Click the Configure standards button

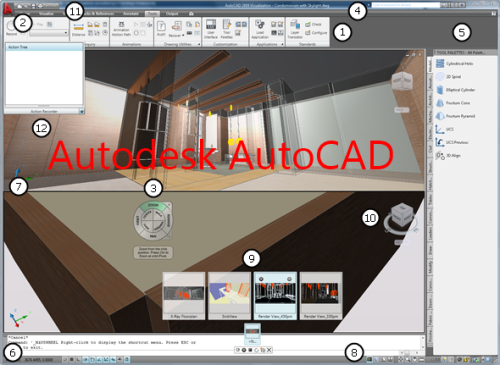316,33
